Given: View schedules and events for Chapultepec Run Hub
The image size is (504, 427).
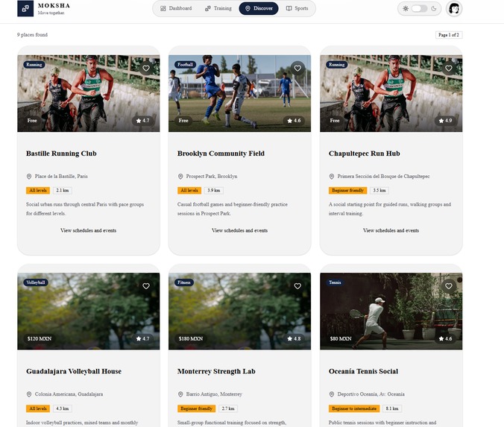Looking at the screenshot, I should coord(391,230).
